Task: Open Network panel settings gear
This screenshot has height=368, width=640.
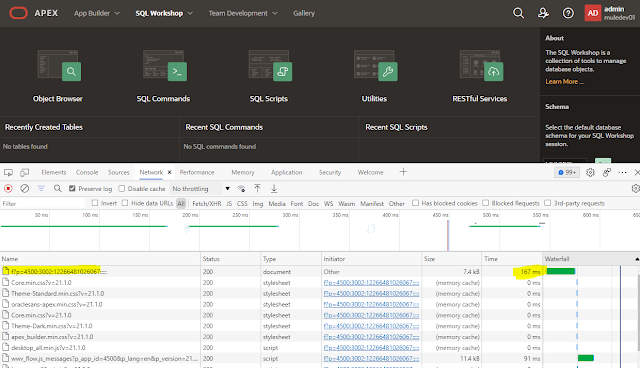Action: point(635,188)
